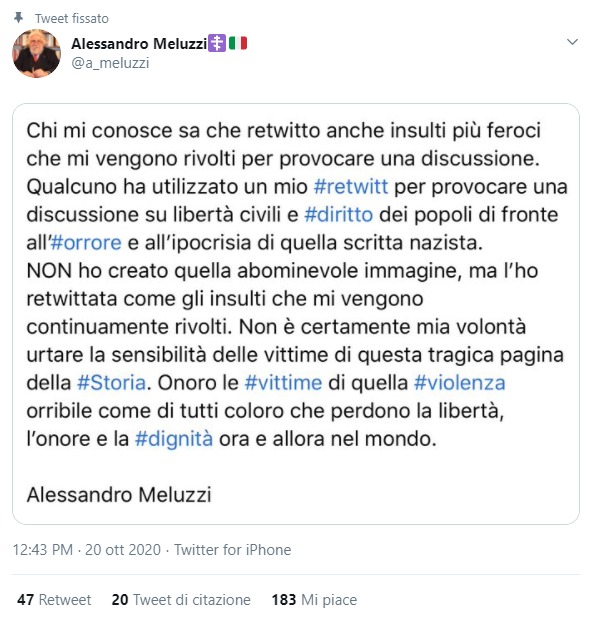Open the #dignità hashtag

174,439
